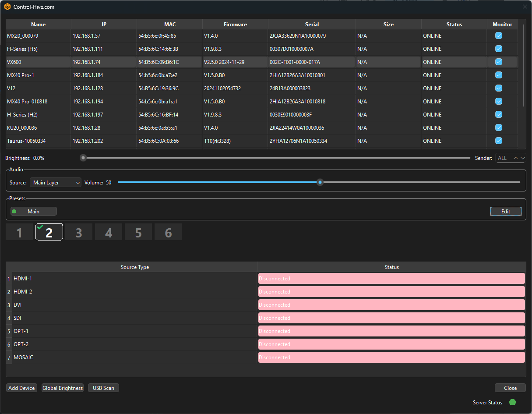Click MAC address 54:B5:6C:19:36:9C
Image resolution: width=532 pixels, height=414 pixels.
coord(159,88)
